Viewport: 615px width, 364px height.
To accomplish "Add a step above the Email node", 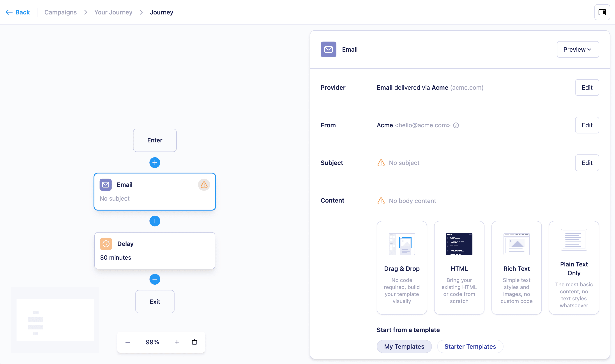I will [x=155, y=162].
